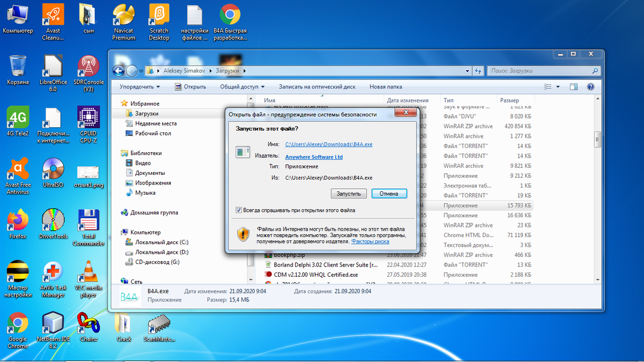The image size is (644, 362).
Task: Launch Chainz from the desktop
Action: coord(89,327)
